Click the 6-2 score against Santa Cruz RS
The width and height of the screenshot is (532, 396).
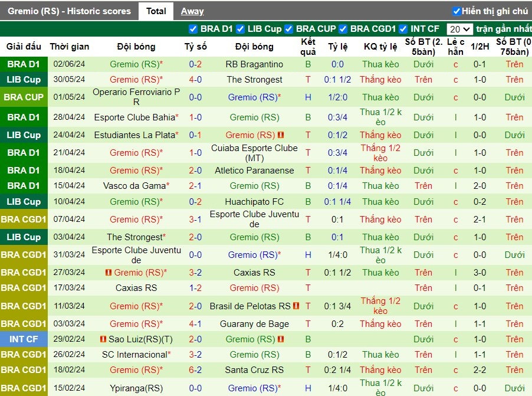(x=195, y=370)
